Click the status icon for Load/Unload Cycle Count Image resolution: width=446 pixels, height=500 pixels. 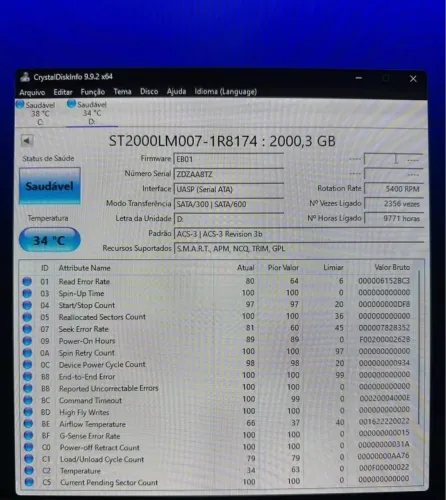pos(29,459)
